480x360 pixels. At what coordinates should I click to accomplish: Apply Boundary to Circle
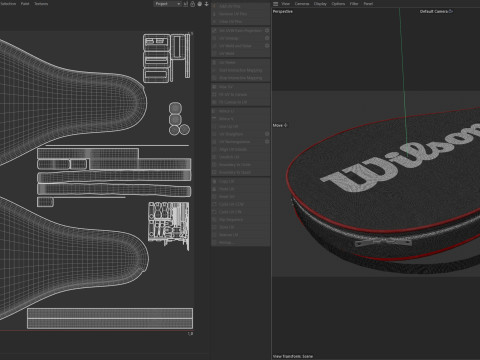[240, 165]
